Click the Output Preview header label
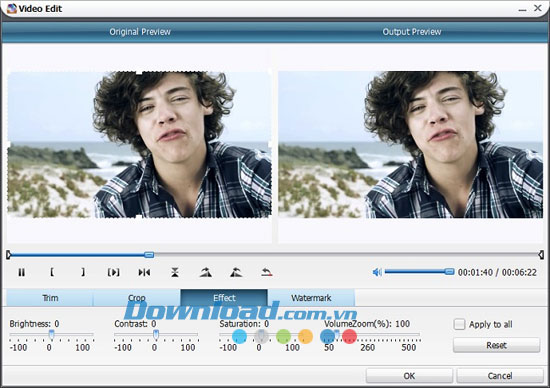This screenshot has height=388, width=550. (x=412, y=32)
